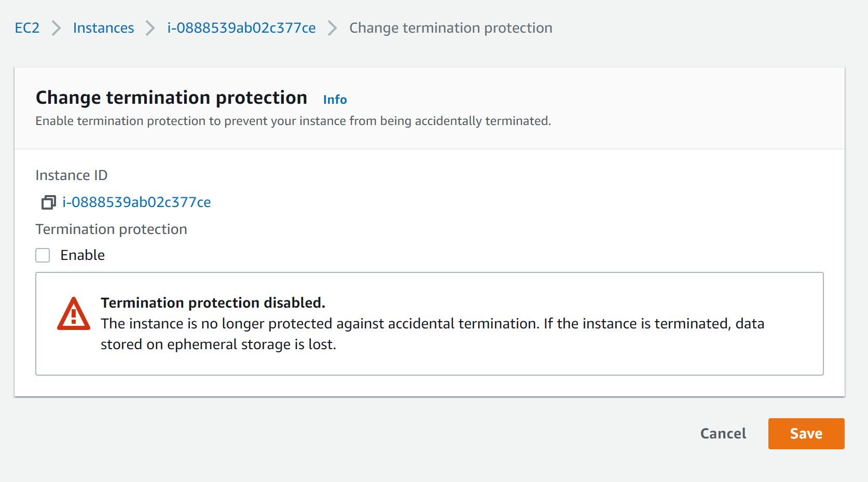Click the red warning triangle icon
The image size is (868, 482).
(x=74, y=314)
